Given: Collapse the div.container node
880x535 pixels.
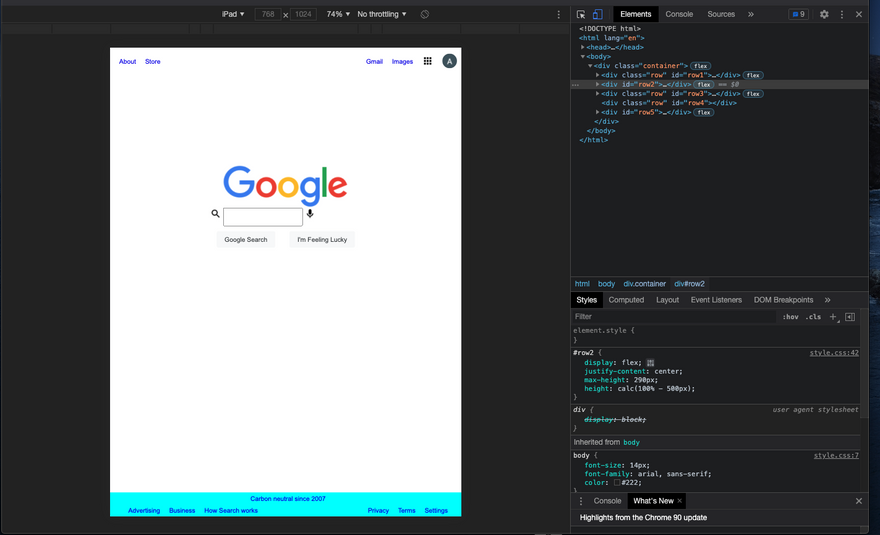Looking at the screenshot, I should coord(590,66).
